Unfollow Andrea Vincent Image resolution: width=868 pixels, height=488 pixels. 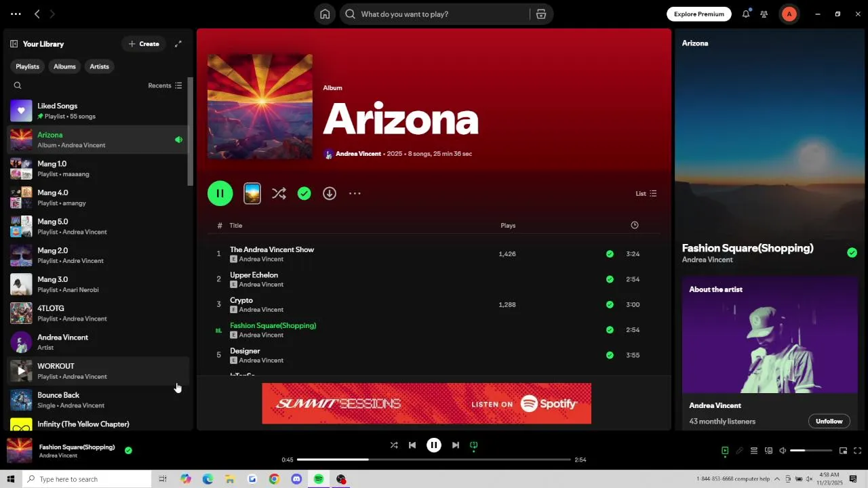click(x=829, y=422)
